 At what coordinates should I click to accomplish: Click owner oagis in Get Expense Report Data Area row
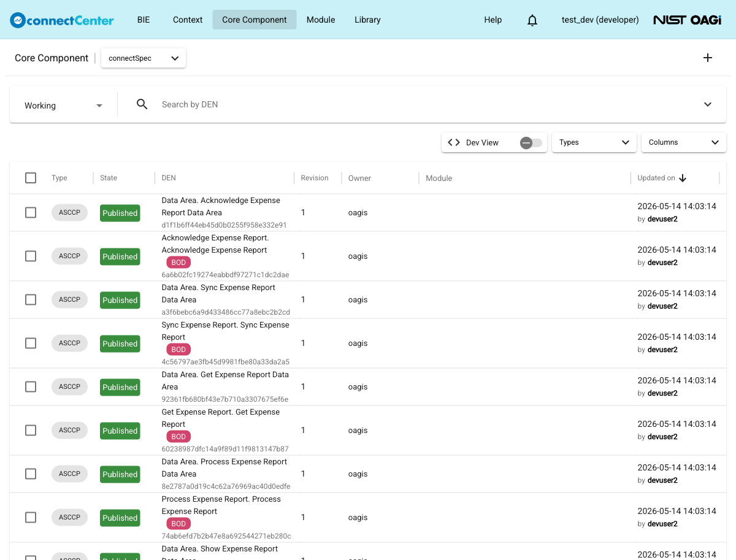pos(358,386)
